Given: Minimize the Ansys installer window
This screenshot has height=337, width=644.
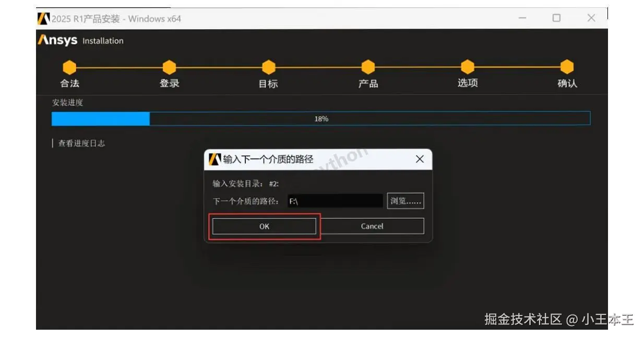Looking at the screenshot, I should click(521, 18).
